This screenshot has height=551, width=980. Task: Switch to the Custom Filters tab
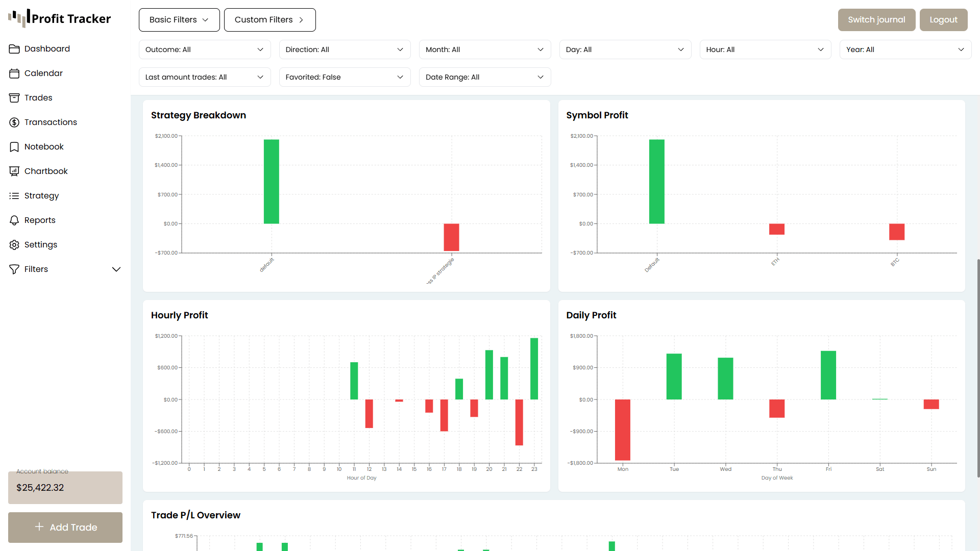tap(269, 19)
